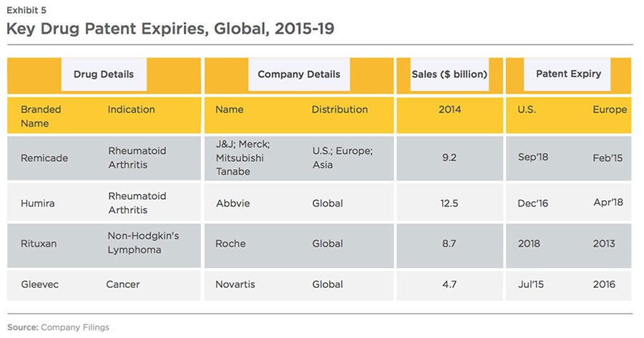644x338 pixels.
Task: Select the 'Company Details' header
Action: click(x=299, y=74)
